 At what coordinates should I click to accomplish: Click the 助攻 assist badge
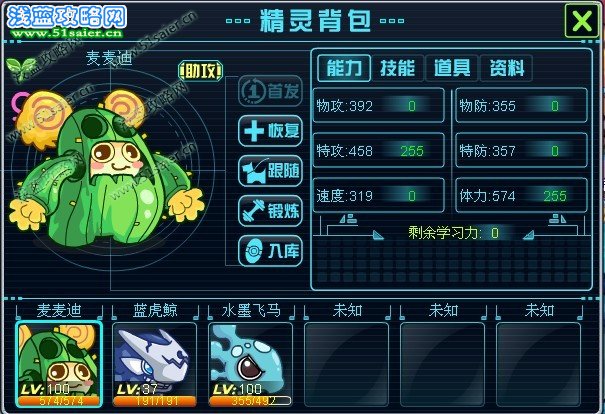pyautogui.click(x=201, y=71)
